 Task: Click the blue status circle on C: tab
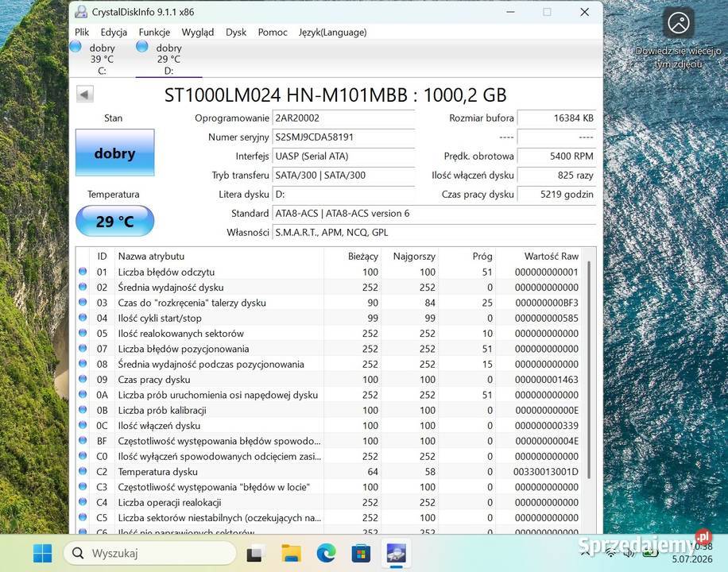pyautogui.click(x=76, y=46)
